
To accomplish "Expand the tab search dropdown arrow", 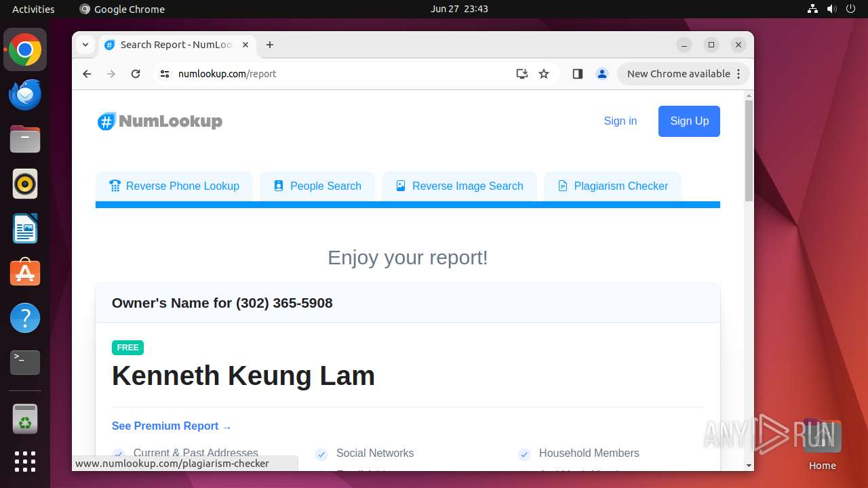I will 85,45.
